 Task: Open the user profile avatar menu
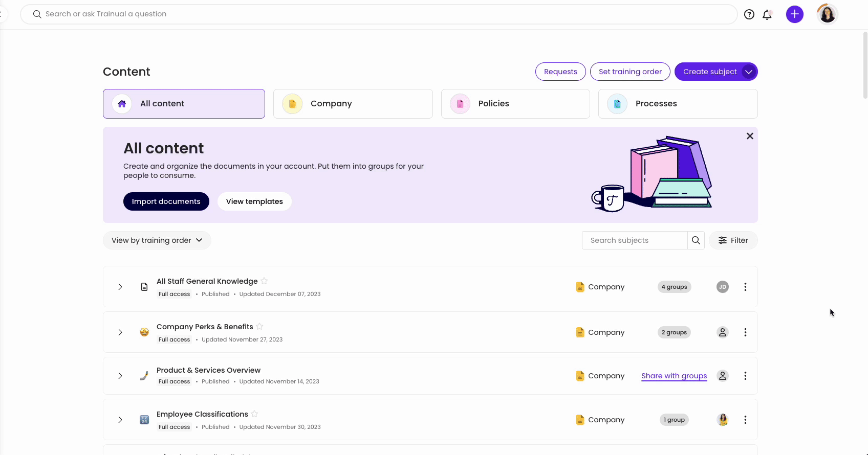tap(827, 14)
